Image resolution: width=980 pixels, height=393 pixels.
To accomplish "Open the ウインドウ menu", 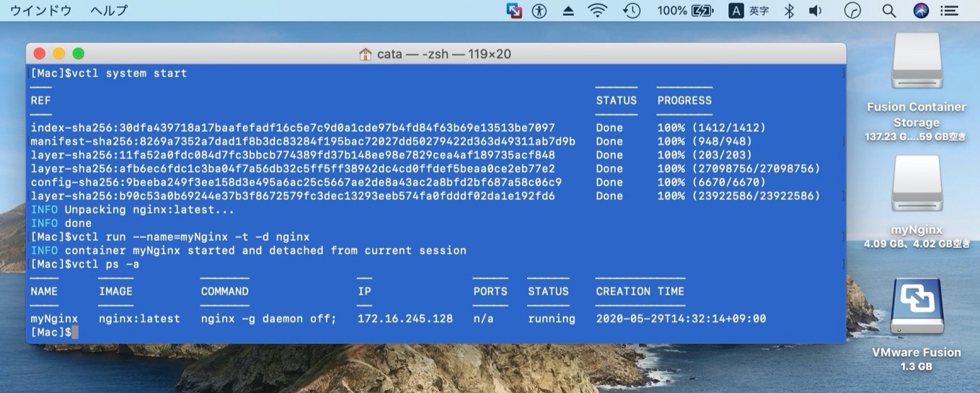I will click(x=40, y=11).
